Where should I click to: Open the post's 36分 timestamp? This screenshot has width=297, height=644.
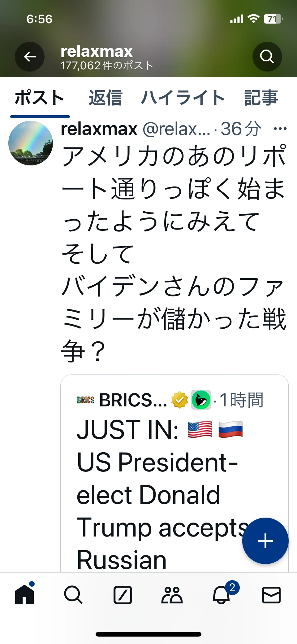(x=241, y=129)
